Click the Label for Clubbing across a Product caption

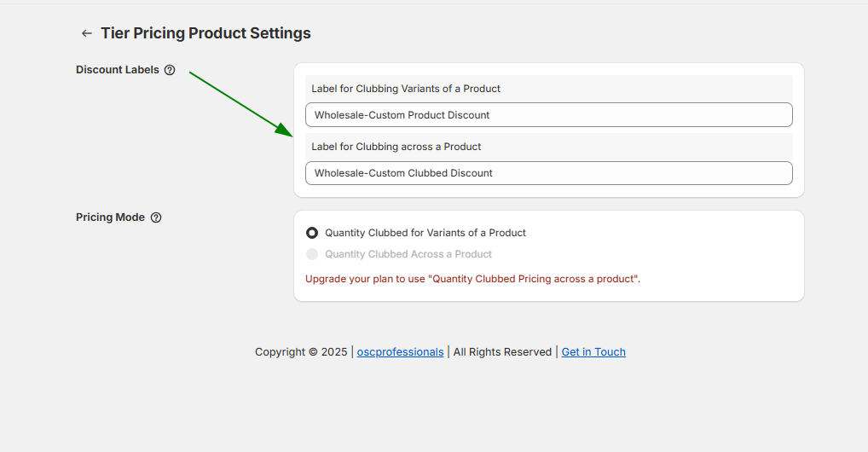tap(396, 147)
